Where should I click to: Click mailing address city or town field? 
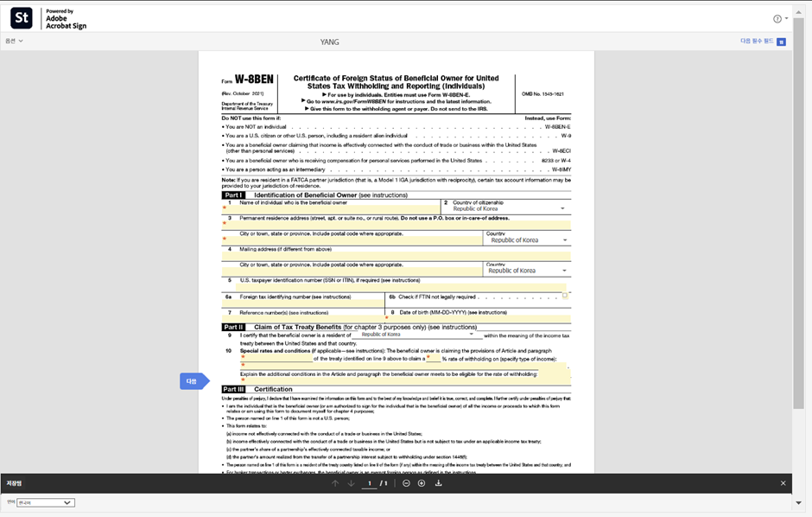[352, 271]
